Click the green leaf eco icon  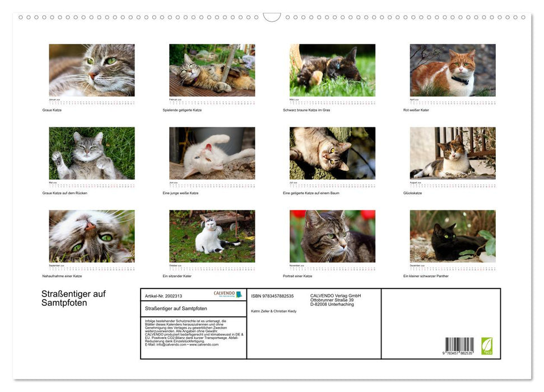[486, 346]
